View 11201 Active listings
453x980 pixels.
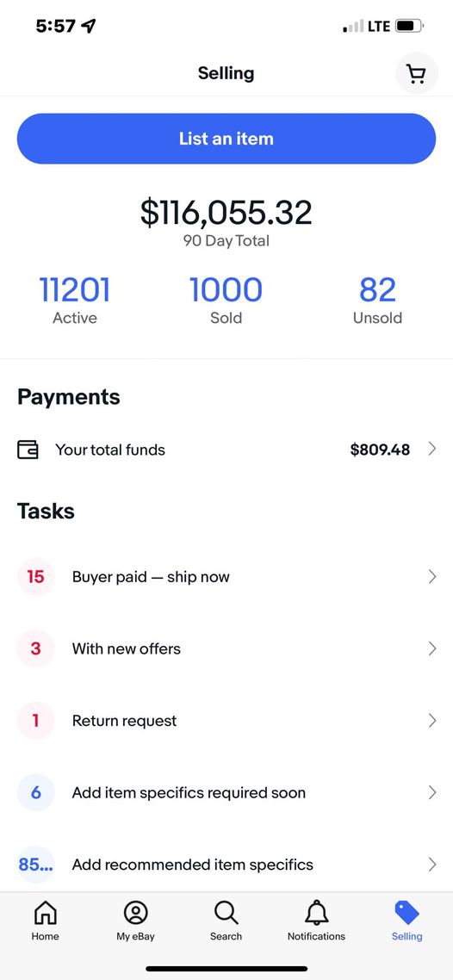(x=75, y=301)
